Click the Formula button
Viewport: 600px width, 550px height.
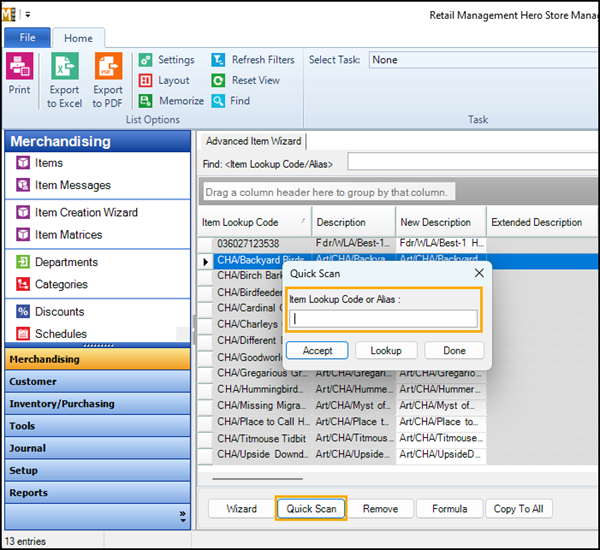click(450, 509)
